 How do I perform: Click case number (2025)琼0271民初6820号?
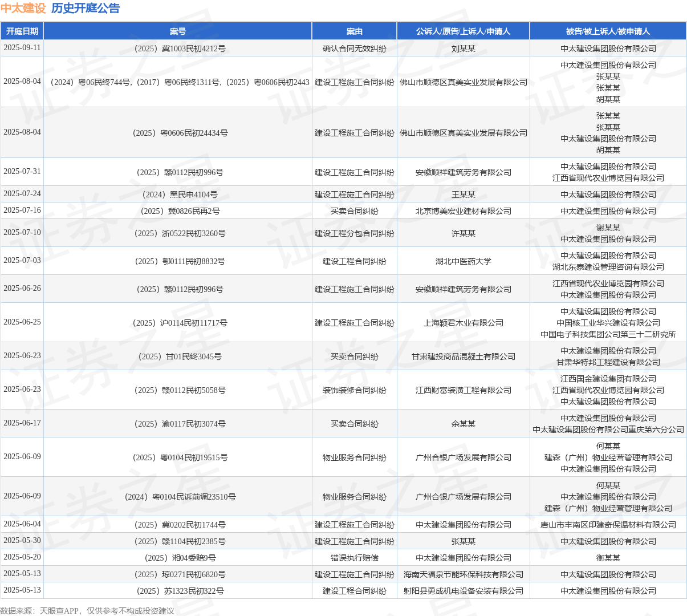point(178,574)
